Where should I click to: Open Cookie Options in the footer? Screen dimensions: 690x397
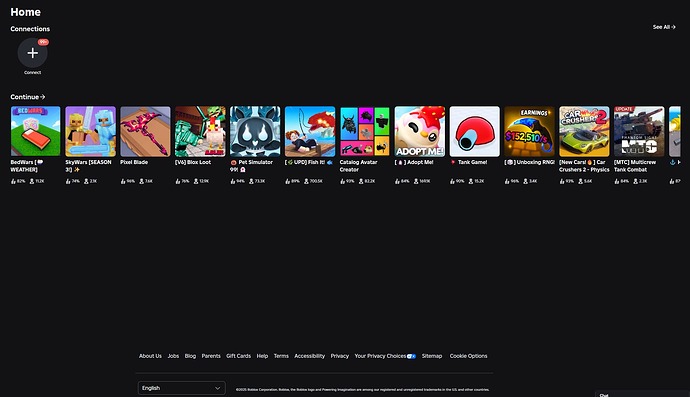pyautogui.click(x=468, y=356)
